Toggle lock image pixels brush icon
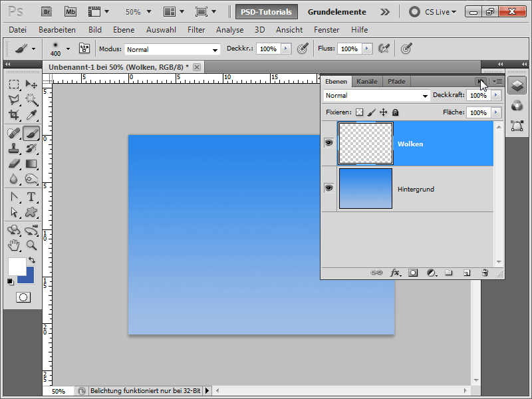Viewport: 532px width, 399px height. (x=372, y=112)
